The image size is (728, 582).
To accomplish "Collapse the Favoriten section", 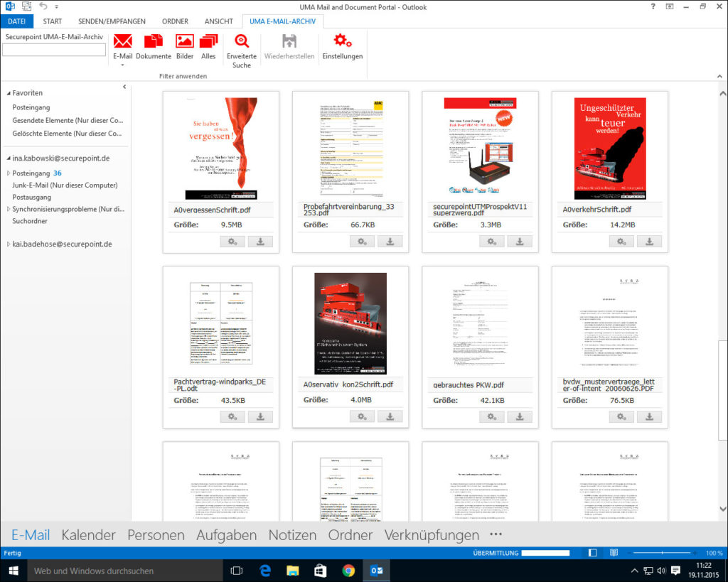I will click(8, 93).
